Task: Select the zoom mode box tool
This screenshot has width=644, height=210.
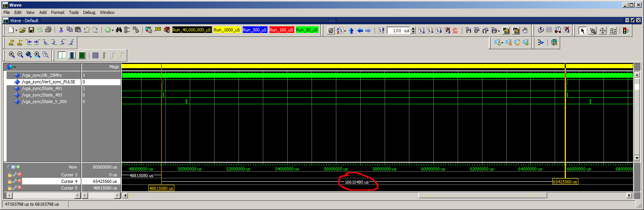Action: (x=593, y=31)
